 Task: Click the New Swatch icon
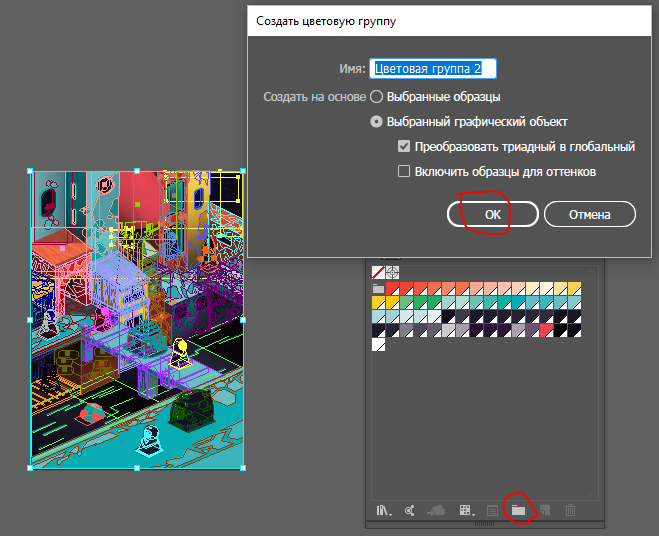(x=544, y=510)
